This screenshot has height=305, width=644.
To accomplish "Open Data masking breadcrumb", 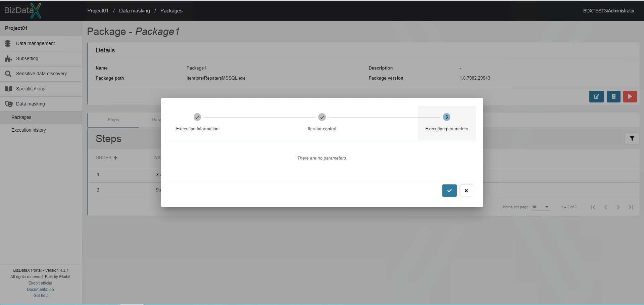I will tap(135, 11).
